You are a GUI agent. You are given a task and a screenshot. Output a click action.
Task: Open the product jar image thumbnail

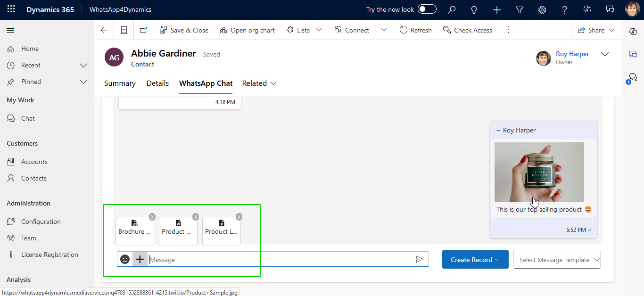pyautogui.click(x=539, y=172)
